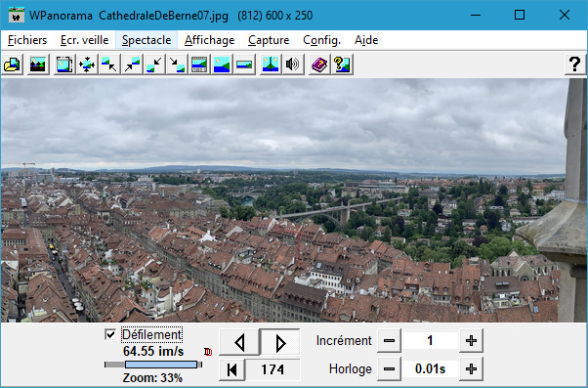Click the full-size landscape image icon
The width and height of the screenshot is (588, 388).
click(222, 65)
